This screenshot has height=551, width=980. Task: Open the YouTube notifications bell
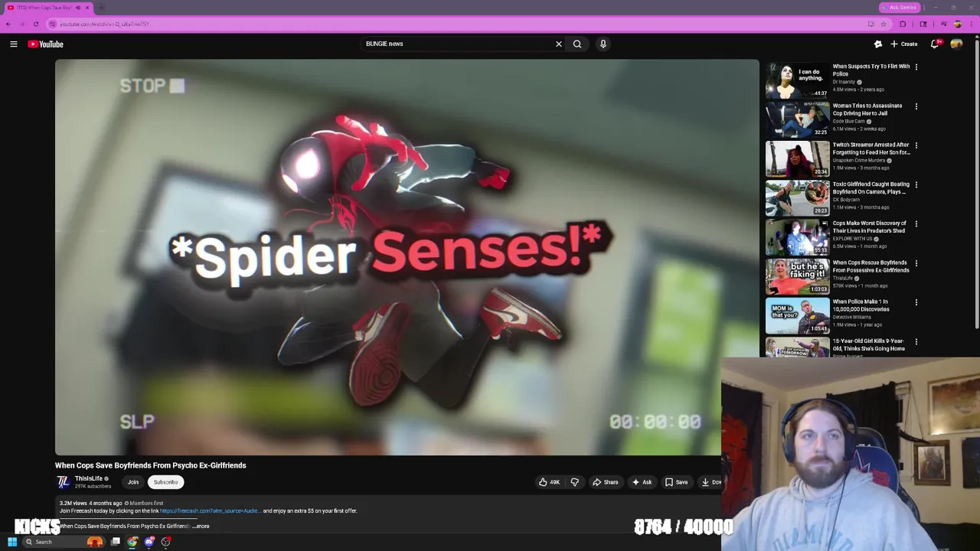934,44
